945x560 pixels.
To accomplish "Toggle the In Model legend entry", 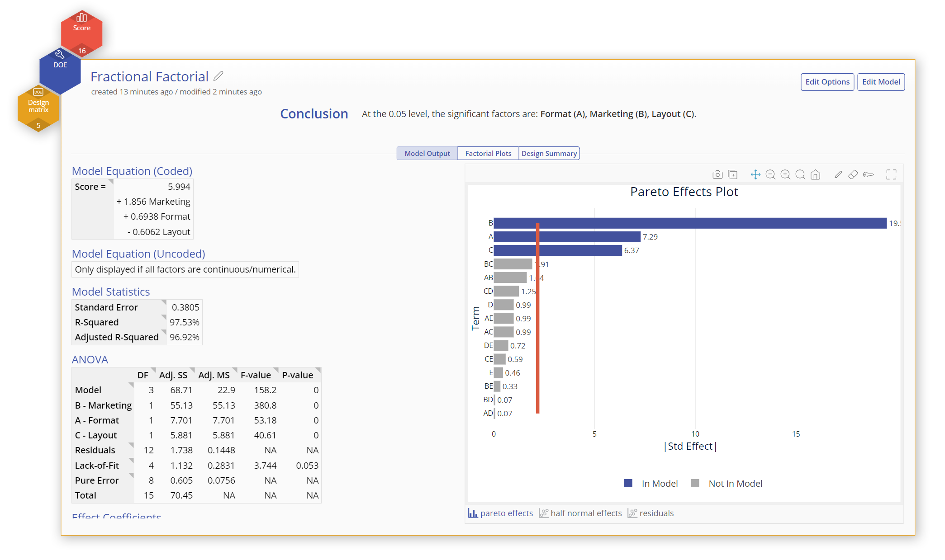I will [x=651, y=483].
